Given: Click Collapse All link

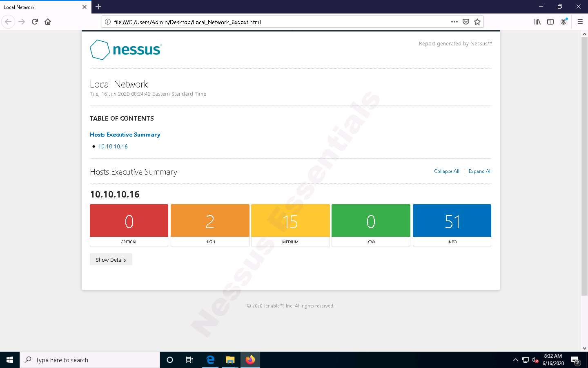Looking at the screenshot, I should tap(447, 171).
